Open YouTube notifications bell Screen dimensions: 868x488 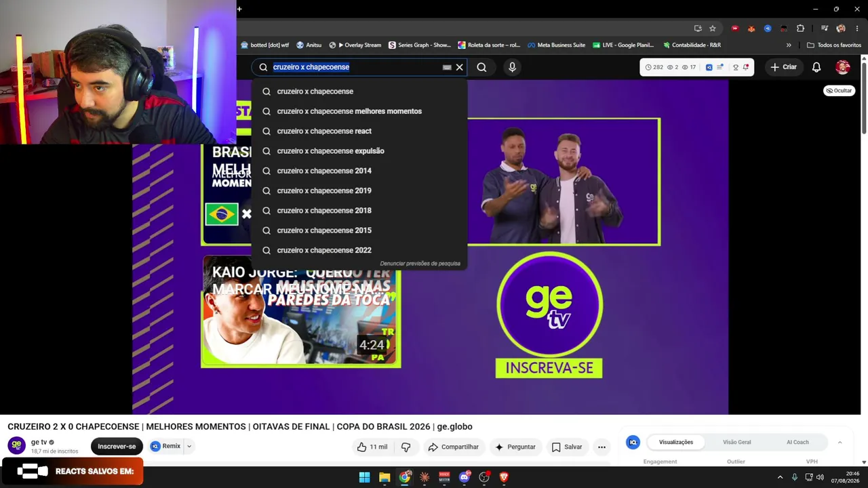tap(816, 67)
